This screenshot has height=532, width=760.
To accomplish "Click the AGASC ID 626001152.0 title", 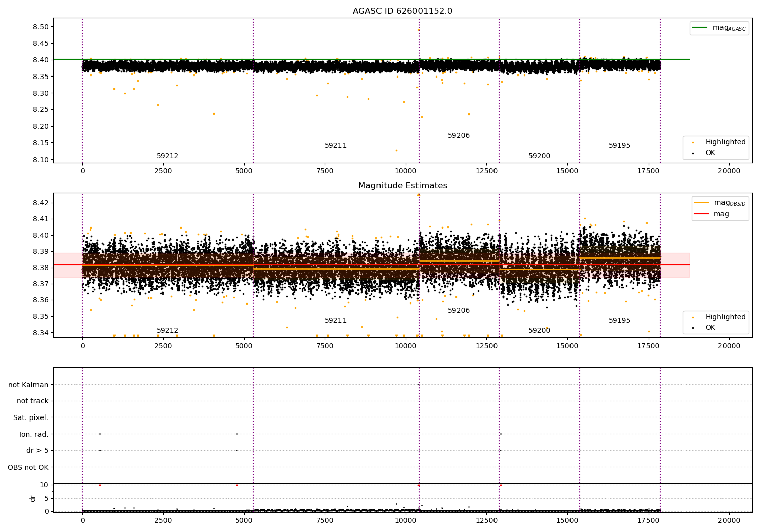I will point(402,11).
